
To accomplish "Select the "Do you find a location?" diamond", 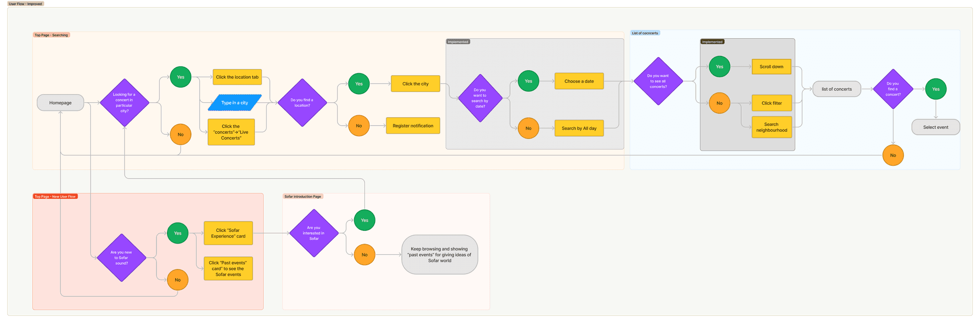I will point(302,103).
